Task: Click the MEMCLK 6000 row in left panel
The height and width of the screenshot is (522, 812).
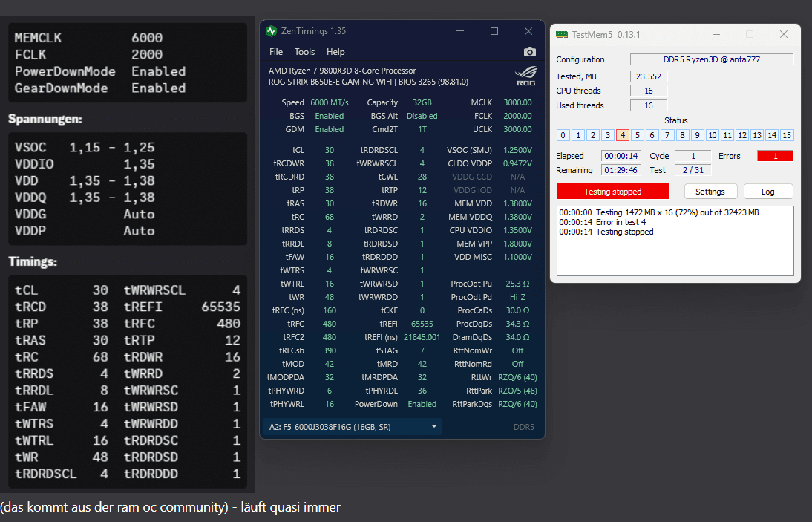Action: pos(88,38)
